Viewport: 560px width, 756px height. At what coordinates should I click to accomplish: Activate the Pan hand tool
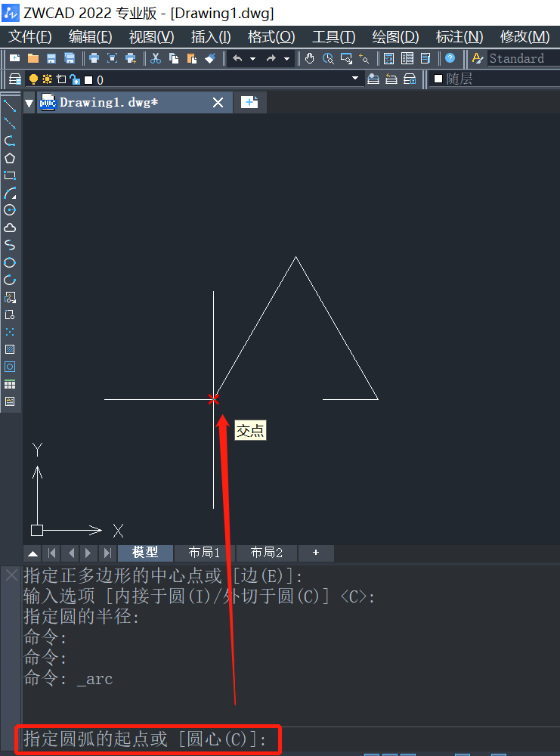click(309, 58)
